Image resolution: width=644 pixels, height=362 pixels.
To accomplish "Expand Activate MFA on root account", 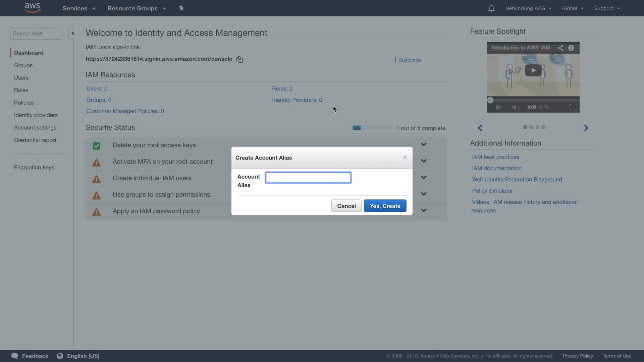I will click(x=424, y=161).
